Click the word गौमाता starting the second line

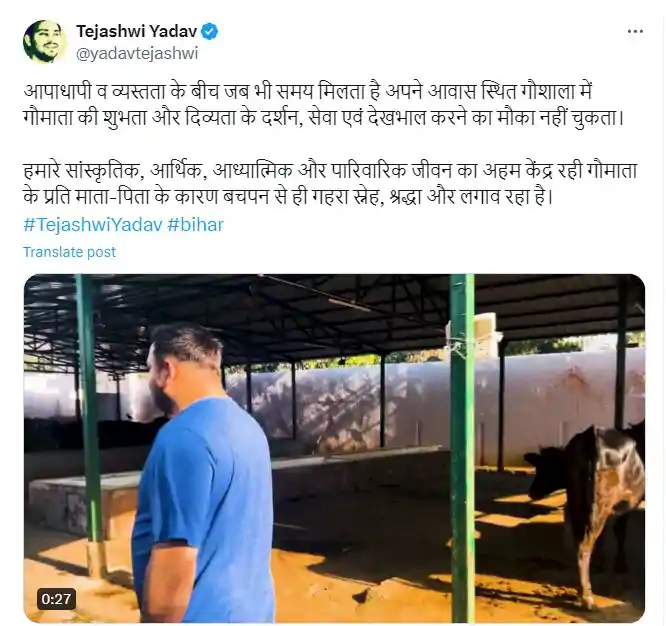pyautogui.click(x=48, y=118)
